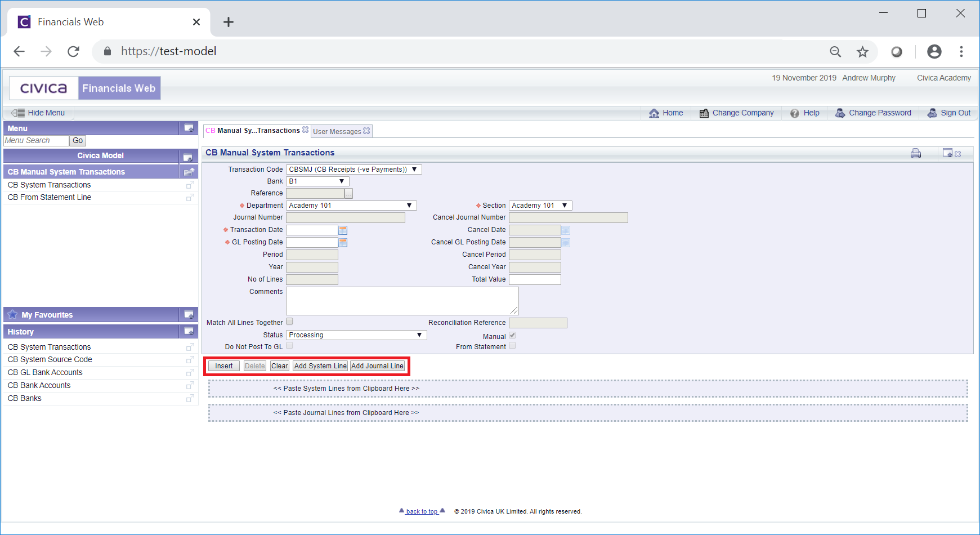Screen dimensions: 980x535
Task: Switch to the User Messages tab
Action: [337, 132]
